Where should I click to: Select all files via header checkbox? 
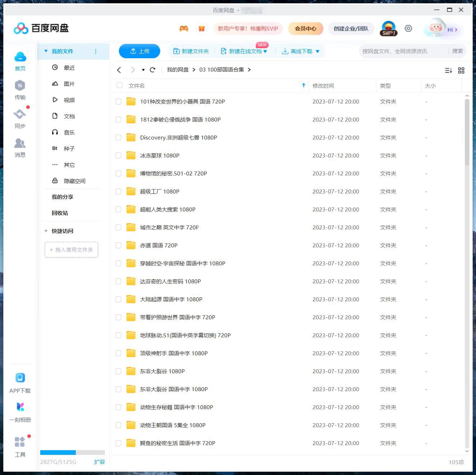[119, 85]
